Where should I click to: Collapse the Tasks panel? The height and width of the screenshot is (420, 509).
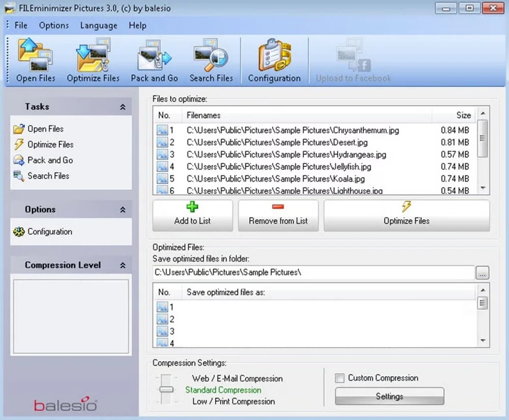click(x=123, y=107)
